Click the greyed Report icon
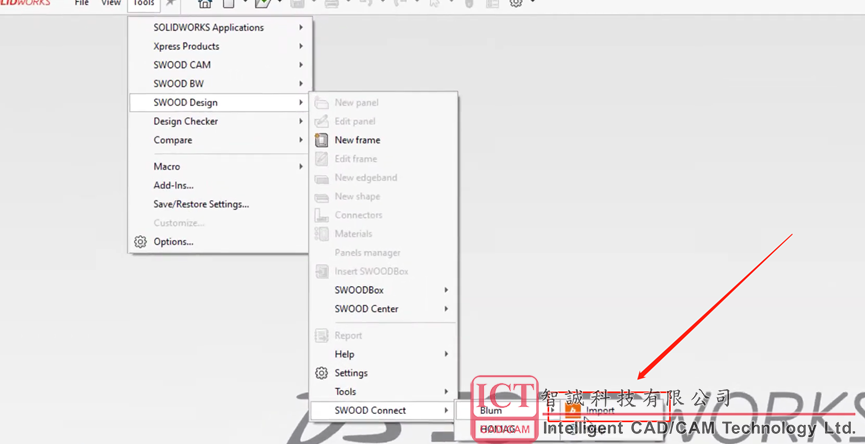865x444 pixels. [321, 335]
